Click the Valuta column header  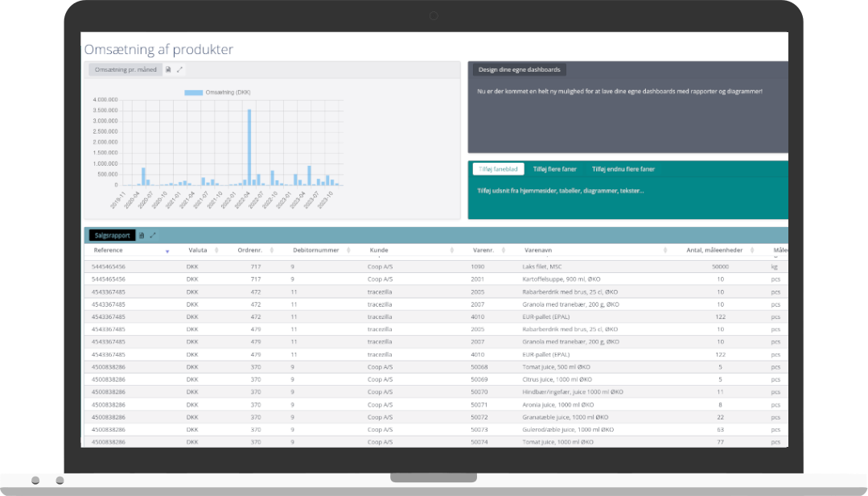pyautogui.click(x=198, y=250)
